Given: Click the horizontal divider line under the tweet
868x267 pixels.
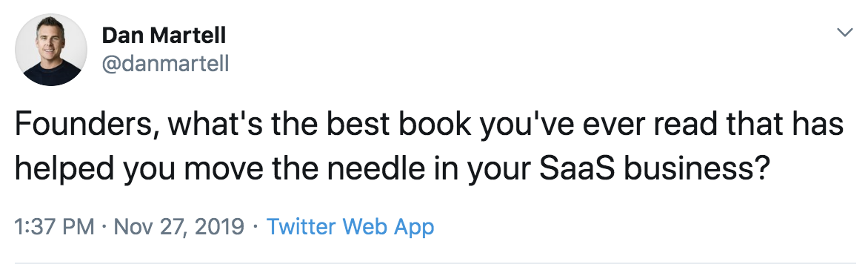Looking at the screenshot, I should 435,263.
